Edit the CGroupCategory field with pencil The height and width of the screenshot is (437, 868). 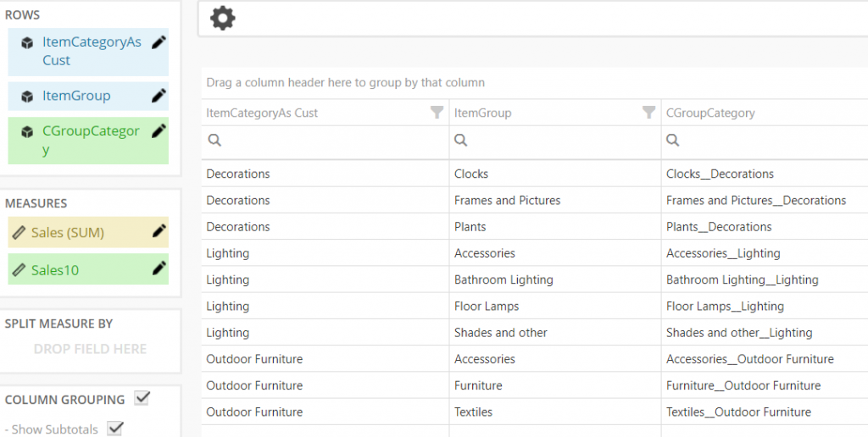pos(159,131)
